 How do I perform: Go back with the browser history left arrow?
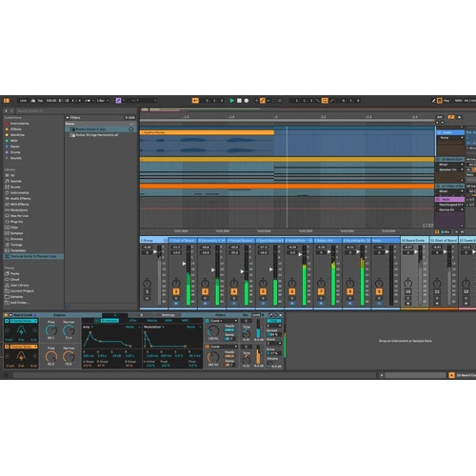point(6,110)
